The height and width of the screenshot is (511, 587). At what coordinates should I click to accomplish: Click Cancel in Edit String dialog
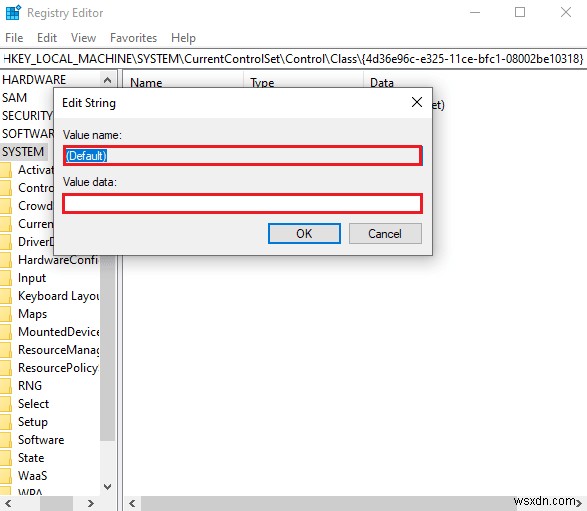pyautogui.click(x=385, y=234)
